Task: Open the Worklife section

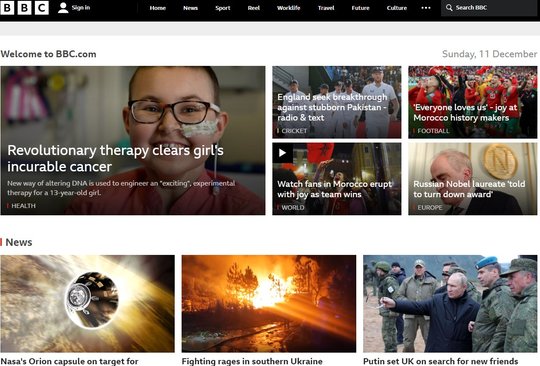Action: (x=289, y=8)
